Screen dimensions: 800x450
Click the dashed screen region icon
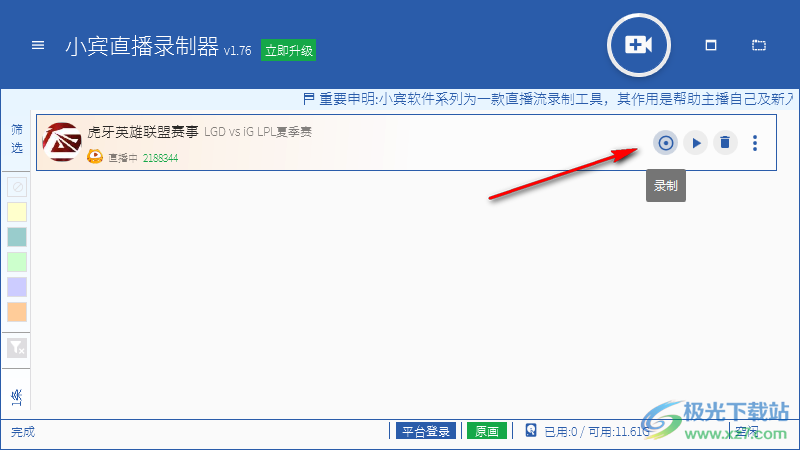coord(759,45)
